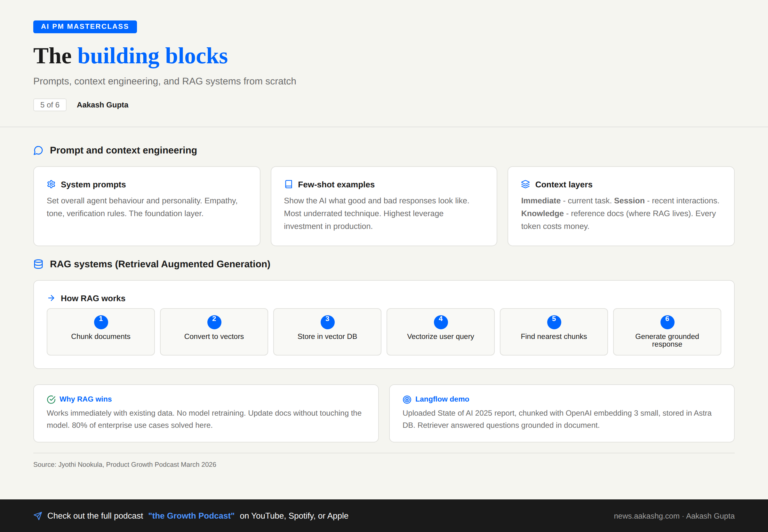This screenshot has width=768, height=532.
Task: Click the paper plane icon in footer
Action: click(x=38, y=516)
